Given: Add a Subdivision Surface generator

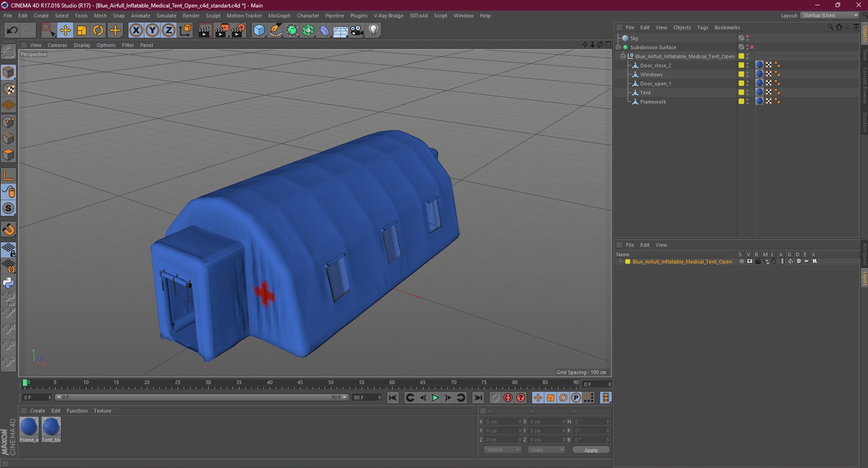Looking at the screenshot, I should (x=292, y=30).
